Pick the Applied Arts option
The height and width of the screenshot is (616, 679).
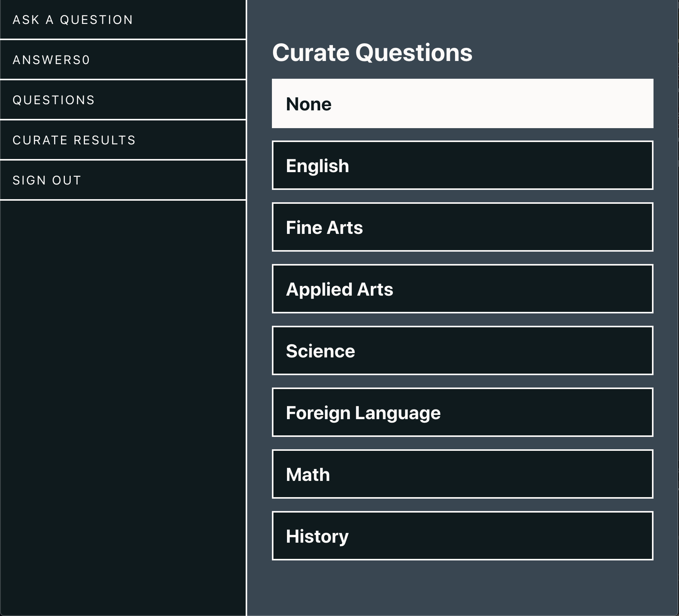462,289
